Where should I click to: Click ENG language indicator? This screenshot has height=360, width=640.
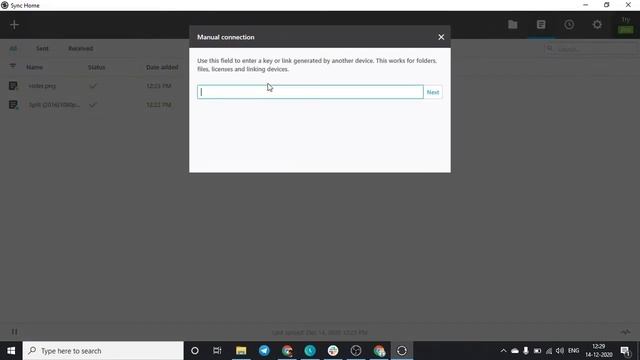point(573,351)
